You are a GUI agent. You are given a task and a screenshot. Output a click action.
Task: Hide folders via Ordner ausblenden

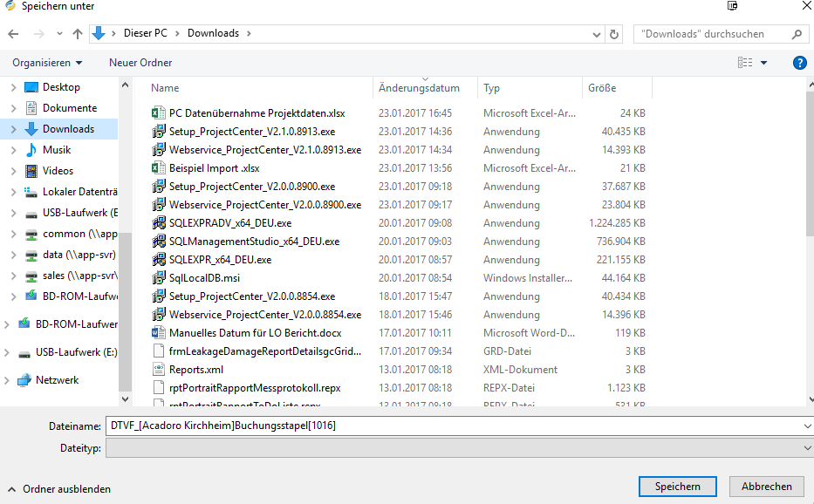pyautogui.click(x=59, y=489)
